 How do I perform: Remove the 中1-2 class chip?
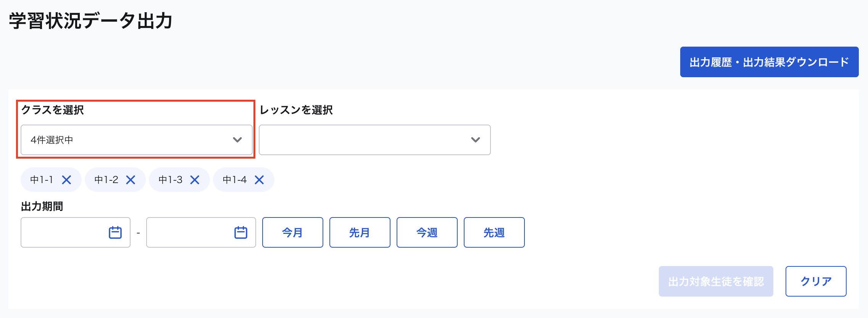(x=131, y=180)
